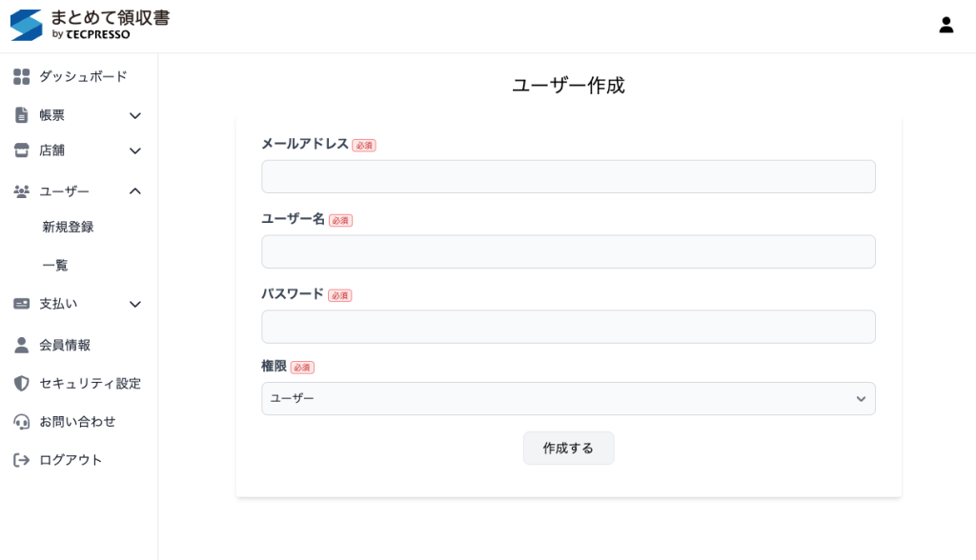Select 新規登録 under ユーザー menu

tap(68, 227)
